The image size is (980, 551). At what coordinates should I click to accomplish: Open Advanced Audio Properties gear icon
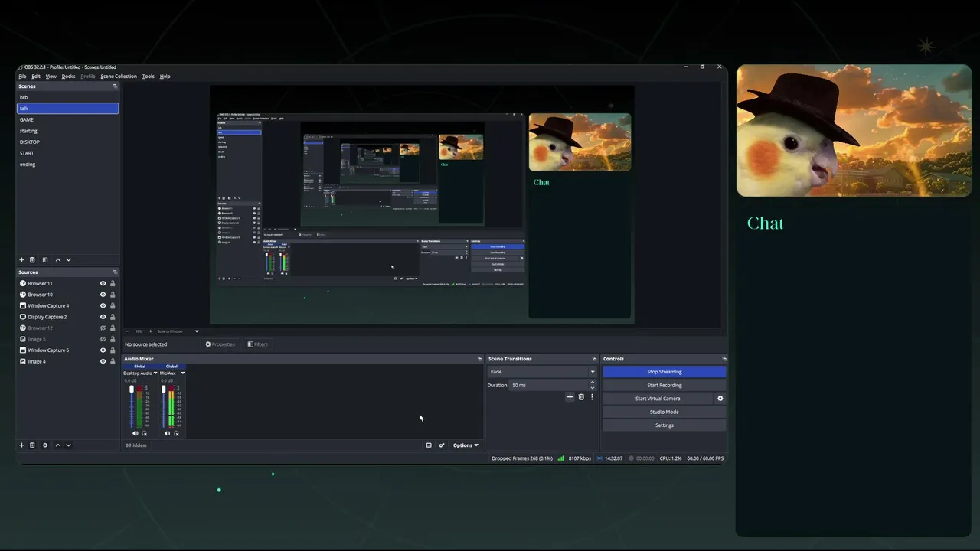(442, 445)
